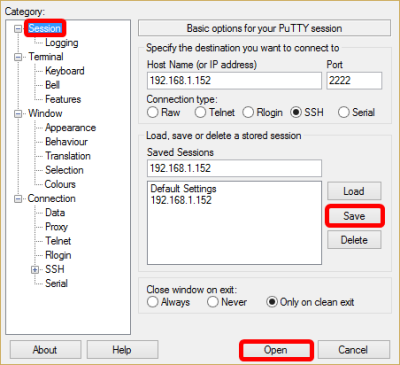400x365 pixels.
Task: Select the Raw connection type
Action: click(153, 112)
